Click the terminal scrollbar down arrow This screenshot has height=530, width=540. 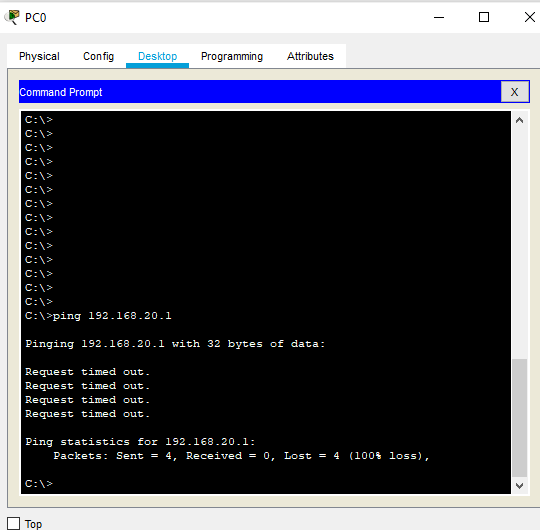pyautogui.click(x=519, y=486)
